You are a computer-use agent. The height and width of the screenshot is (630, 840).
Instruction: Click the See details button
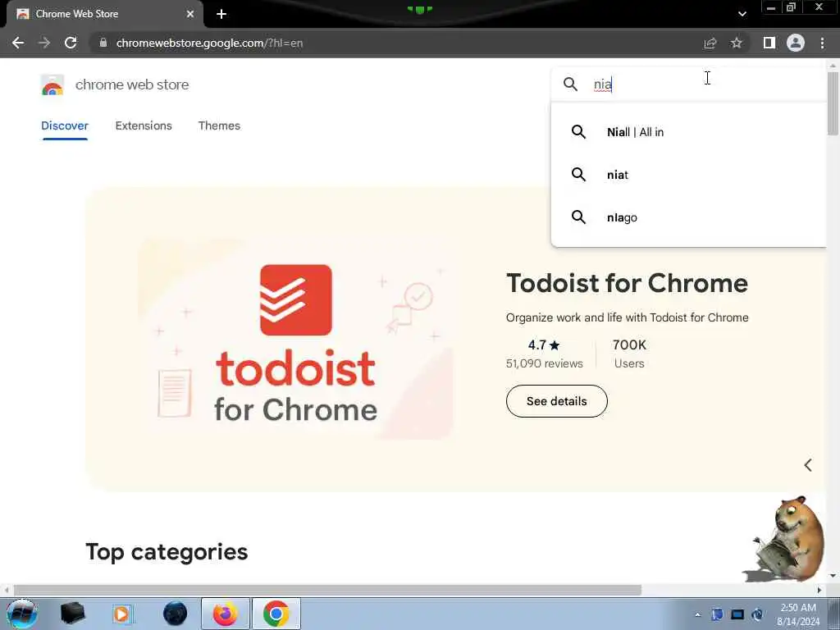[557, 401]
